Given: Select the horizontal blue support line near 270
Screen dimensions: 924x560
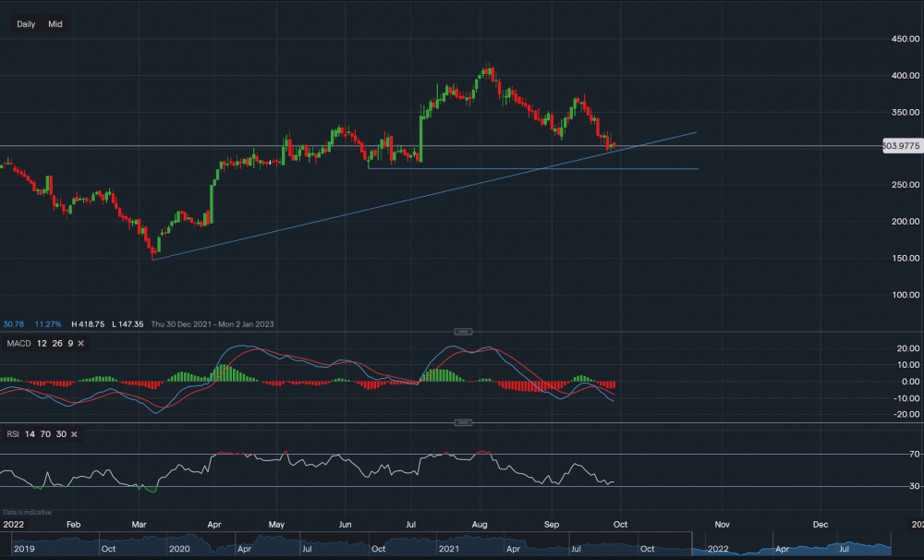Looking at the screenshot, I should point(554,169).
